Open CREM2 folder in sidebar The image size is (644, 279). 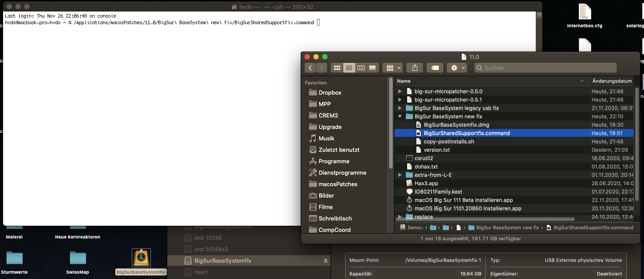coord(329,115)
